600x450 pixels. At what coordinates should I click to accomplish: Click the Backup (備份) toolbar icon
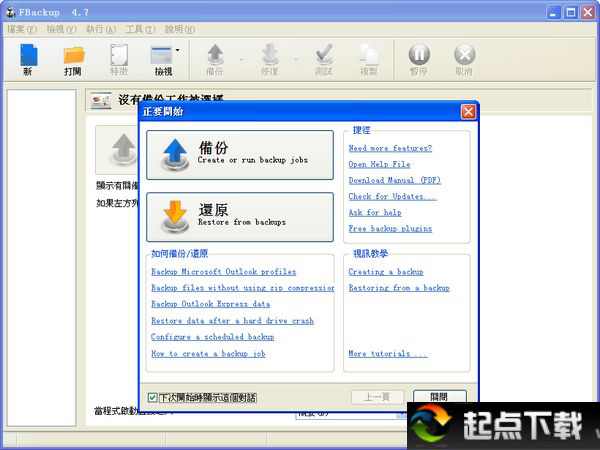tap(215, 59)
